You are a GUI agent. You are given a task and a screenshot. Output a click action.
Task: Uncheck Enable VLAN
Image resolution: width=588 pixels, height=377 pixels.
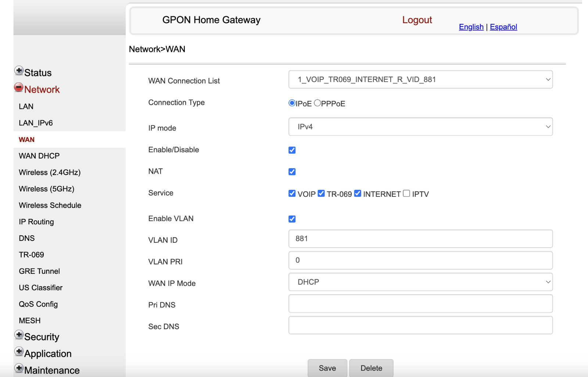tap(292, 218)
